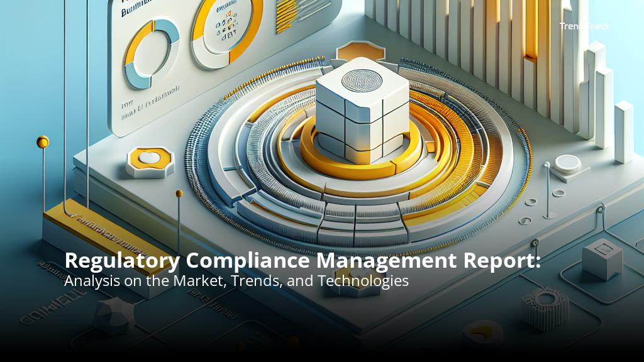Click the yellow hexagonal nut icon on the left
Viewport: 644px width, 362px height.
point(149,158)
